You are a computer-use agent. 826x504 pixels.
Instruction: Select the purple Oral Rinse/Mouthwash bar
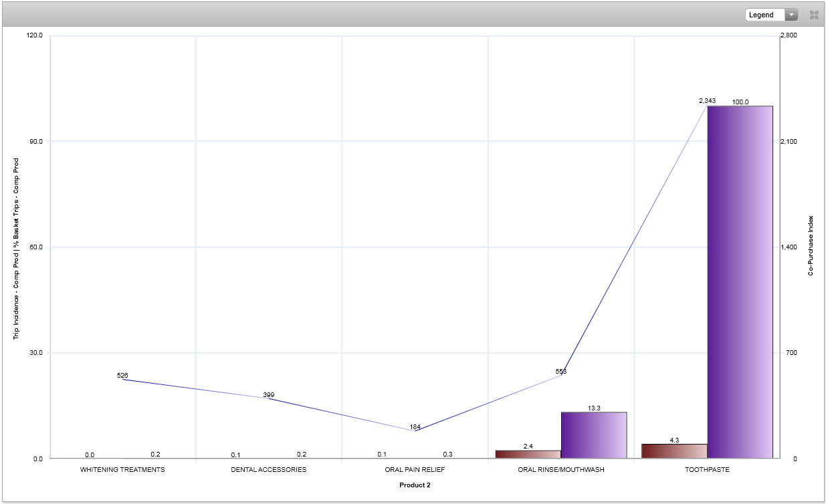(594, 435)
